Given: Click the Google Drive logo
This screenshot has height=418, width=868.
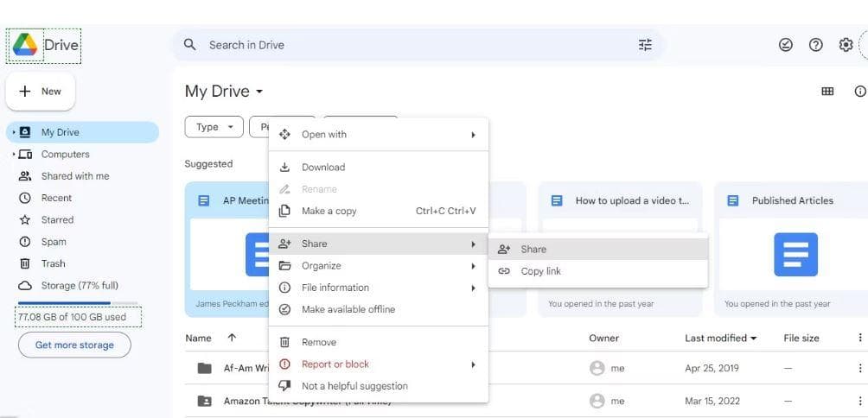Looking at the screenshot, I should point(25,45).
